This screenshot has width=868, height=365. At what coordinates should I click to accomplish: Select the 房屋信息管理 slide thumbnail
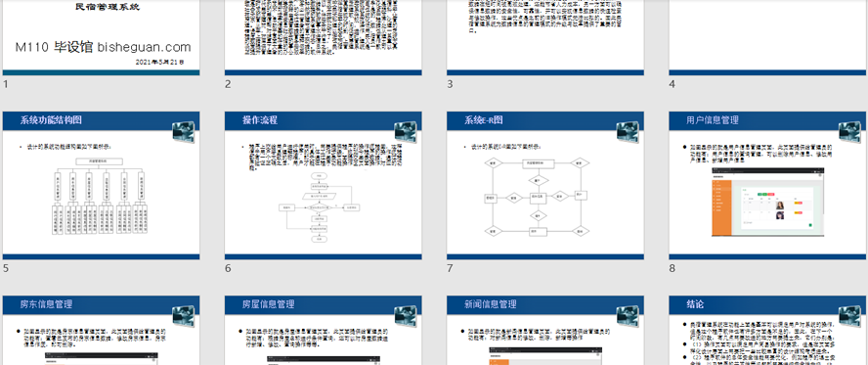(324, 330)
